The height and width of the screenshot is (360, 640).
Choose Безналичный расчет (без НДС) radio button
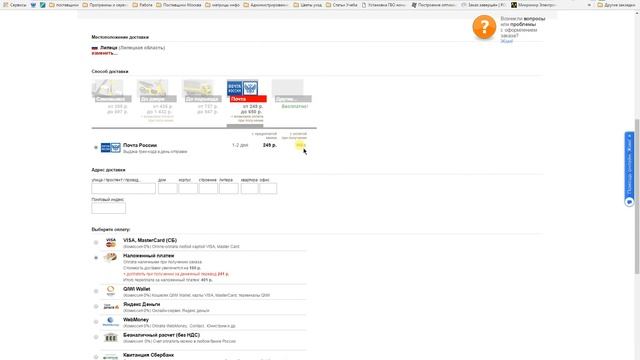(x=96, y=337)
